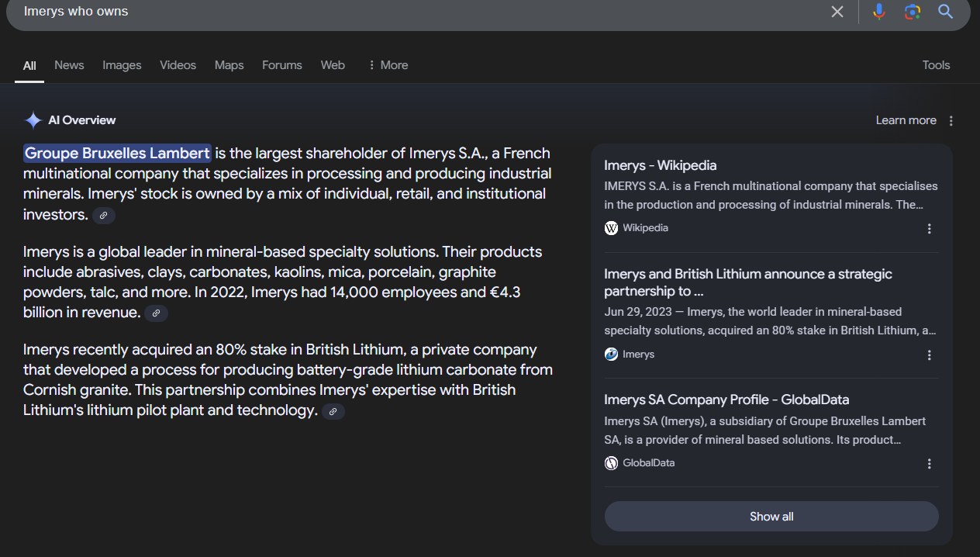The image size is (980, 557).
Task: Click the 'IMERYS S.A. is a French multinational' snippet
Action: pyautogui.click(x=771, y=195)
